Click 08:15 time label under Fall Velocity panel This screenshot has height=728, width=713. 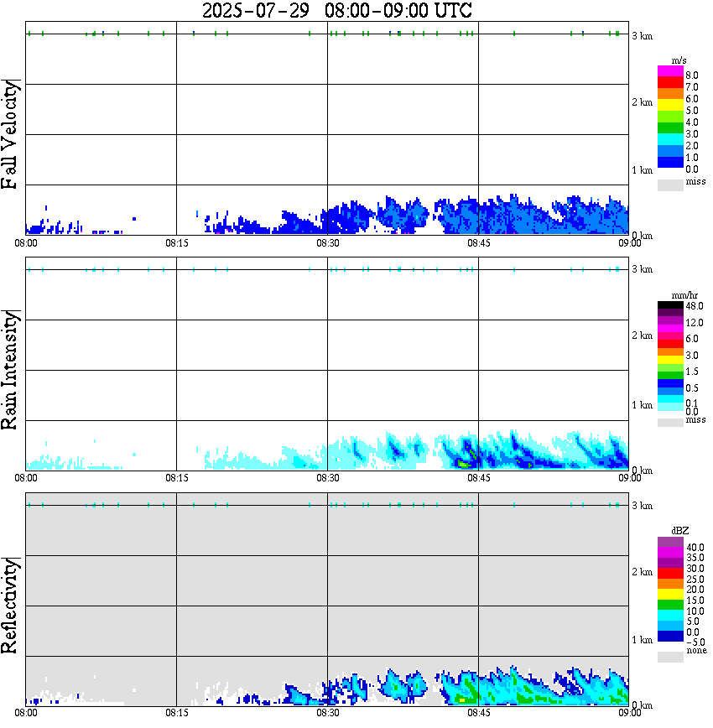point(177,243)
